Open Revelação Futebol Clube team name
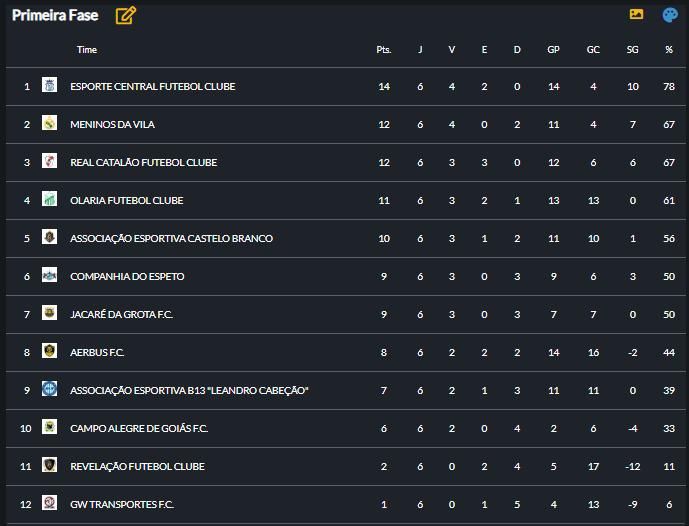Image resolution: width=689 pixels, height=526 pixels. 137,466
